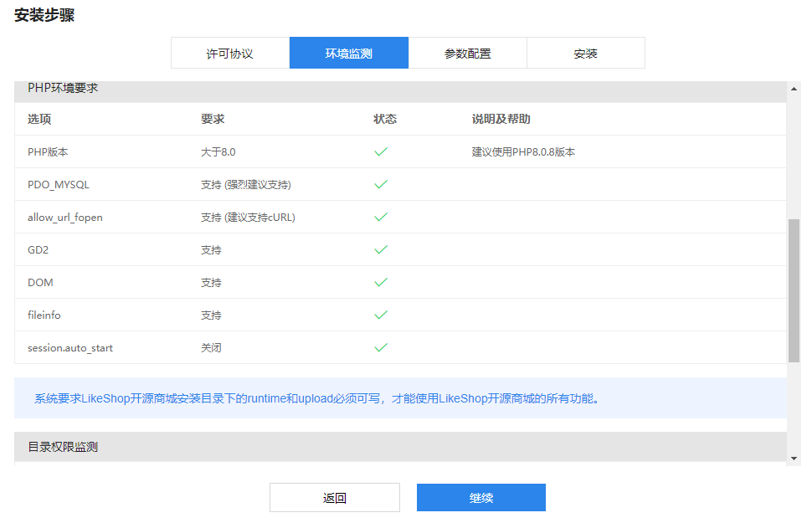This screenshot has height=523, width=812.
Task: Click the PDO_MYSQL option text
Action: coord(59,184)
